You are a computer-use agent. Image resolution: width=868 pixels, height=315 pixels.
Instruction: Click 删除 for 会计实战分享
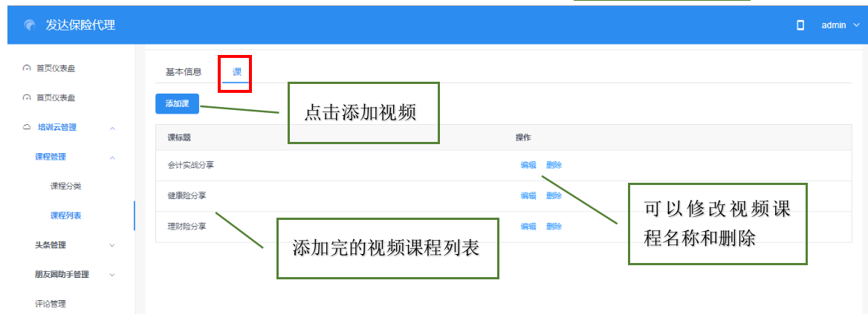click(554, 165)
